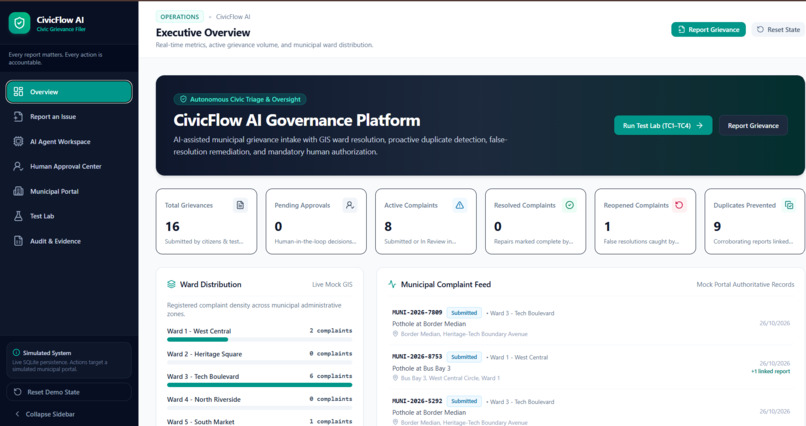806x426 pixels.
Task: Click the arrow on Run Test Lab button
Action: [x=700, y=125]
